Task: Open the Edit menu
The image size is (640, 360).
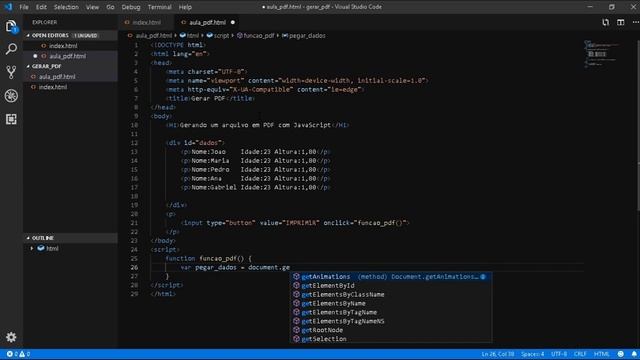Action: coord(41,7)
